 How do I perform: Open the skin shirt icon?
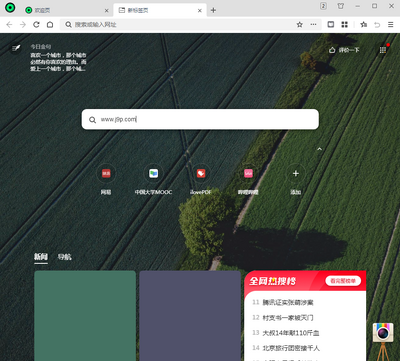pos(340,6)
